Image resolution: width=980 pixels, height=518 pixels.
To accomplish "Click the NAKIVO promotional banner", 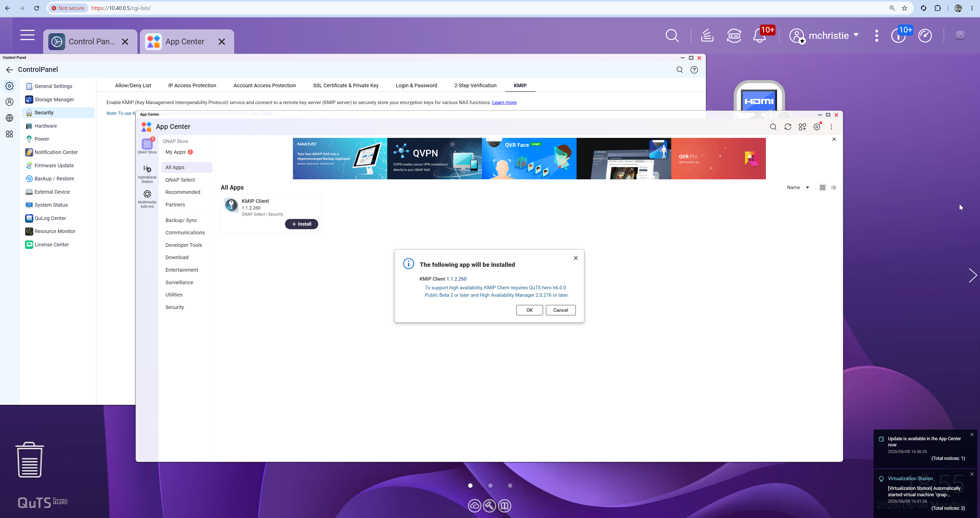I will [340, 159].
